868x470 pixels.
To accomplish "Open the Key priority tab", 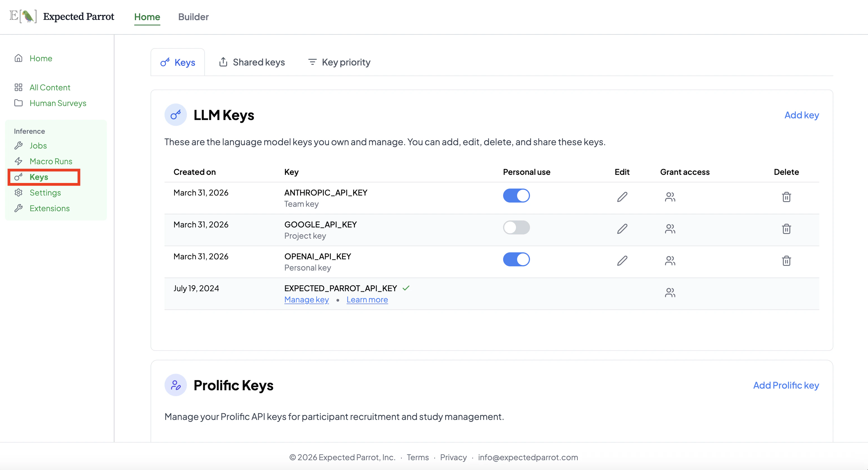I will (x=338, y=62).
